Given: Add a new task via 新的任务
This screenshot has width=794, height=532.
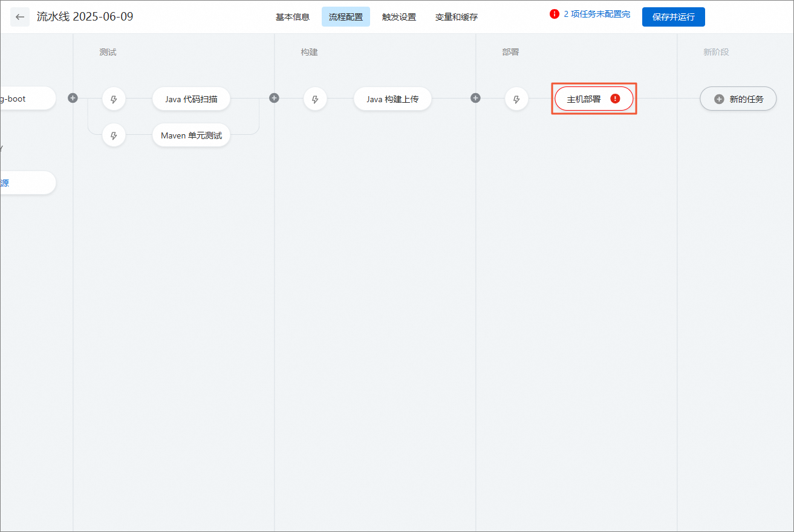Looking at the screenshot, I should click(x=738, y=99).
